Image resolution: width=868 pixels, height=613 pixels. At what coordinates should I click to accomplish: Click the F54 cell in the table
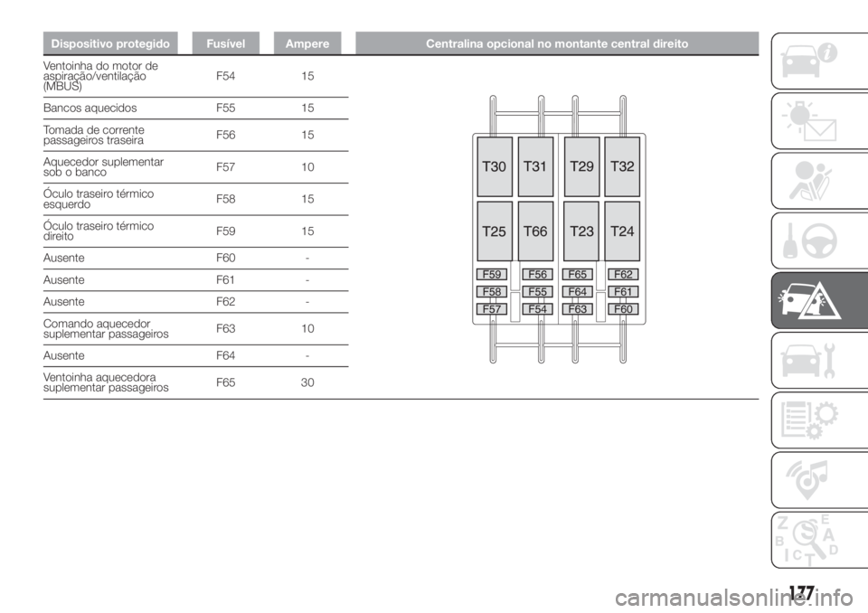(x=226, y=76)
